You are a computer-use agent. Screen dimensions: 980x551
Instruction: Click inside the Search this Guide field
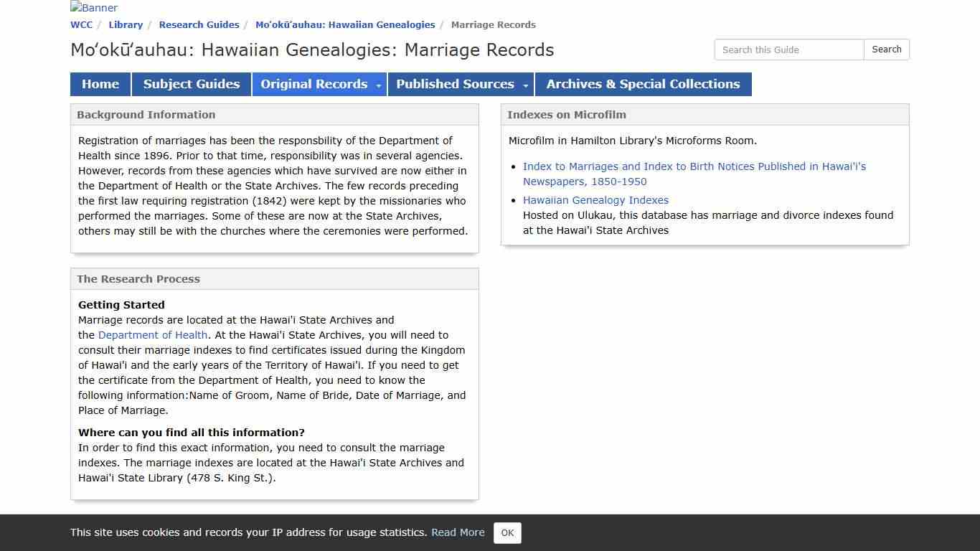click(x=788, y=50)
